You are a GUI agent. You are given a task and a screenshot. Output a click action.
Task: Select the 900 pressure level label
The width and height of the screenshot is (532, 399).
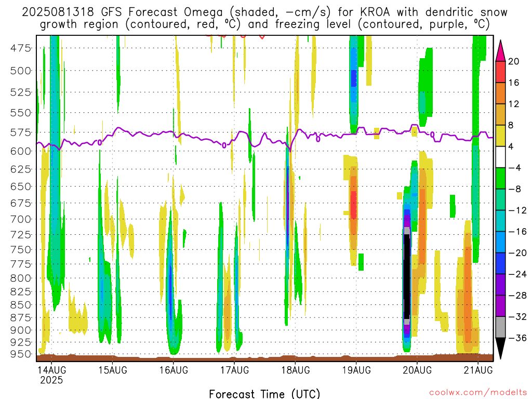click(x=21, y=330)
